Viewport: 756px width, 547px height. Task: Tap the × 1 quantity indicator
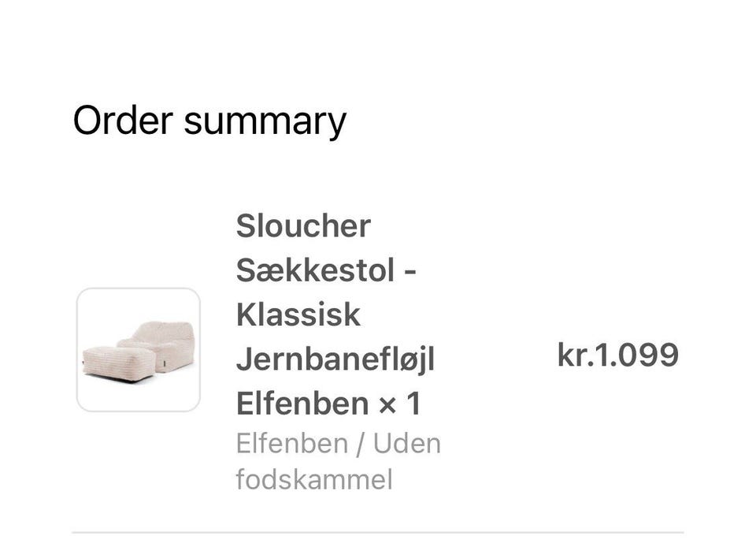click(x=400, y=404)
